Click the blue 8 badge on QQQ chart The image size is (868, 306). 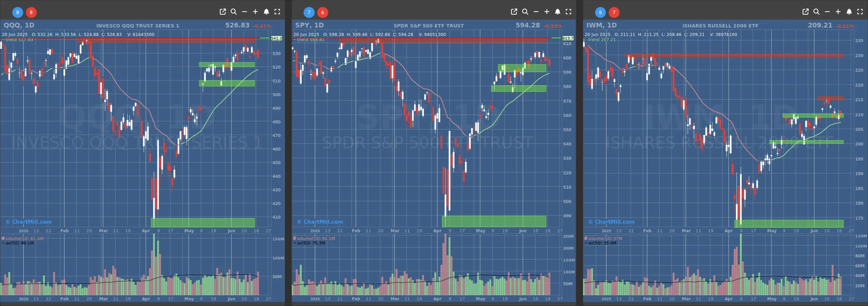coord(18,13)
